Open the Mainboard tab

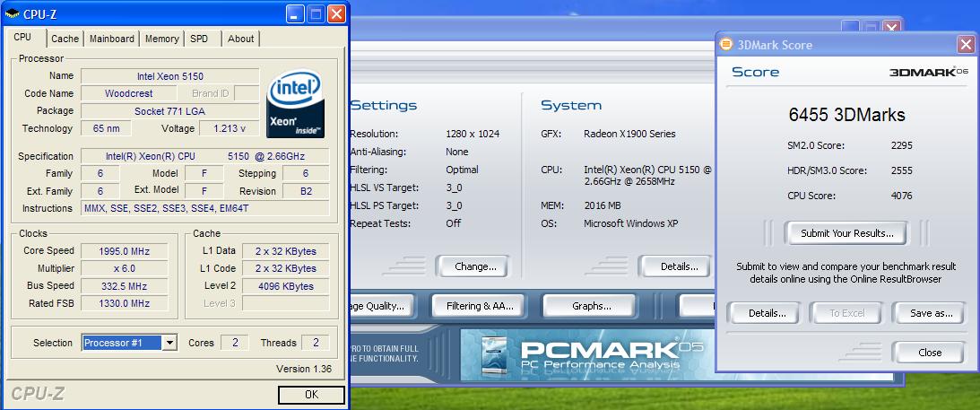[112, 39]
